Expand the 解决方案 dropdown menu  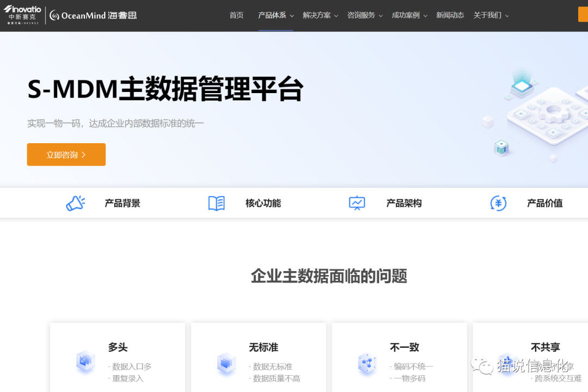320,15
